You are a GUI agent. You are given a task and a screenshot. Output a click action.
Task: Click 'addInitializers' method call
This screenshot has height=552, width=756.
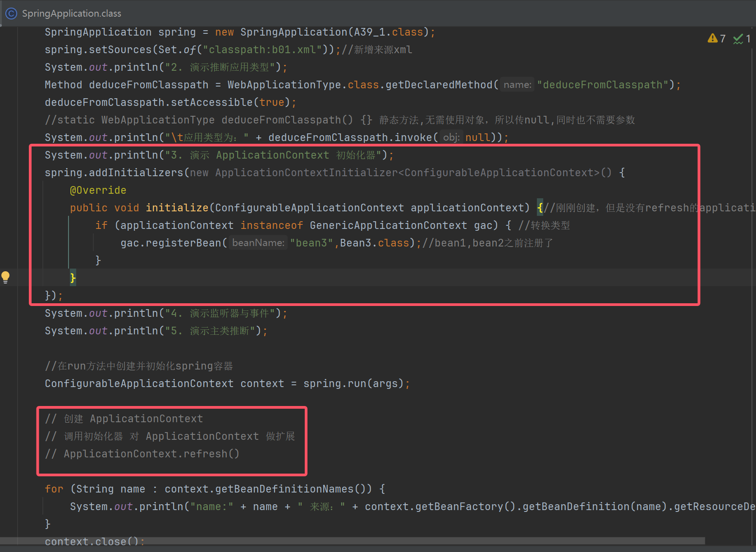point(136,173)
